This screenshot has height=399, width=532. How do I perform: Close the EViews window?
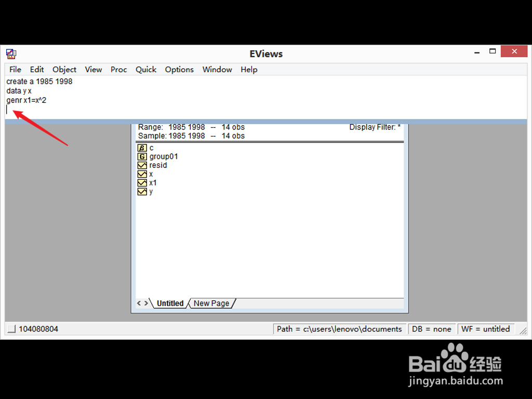click(x=514, y=51)
